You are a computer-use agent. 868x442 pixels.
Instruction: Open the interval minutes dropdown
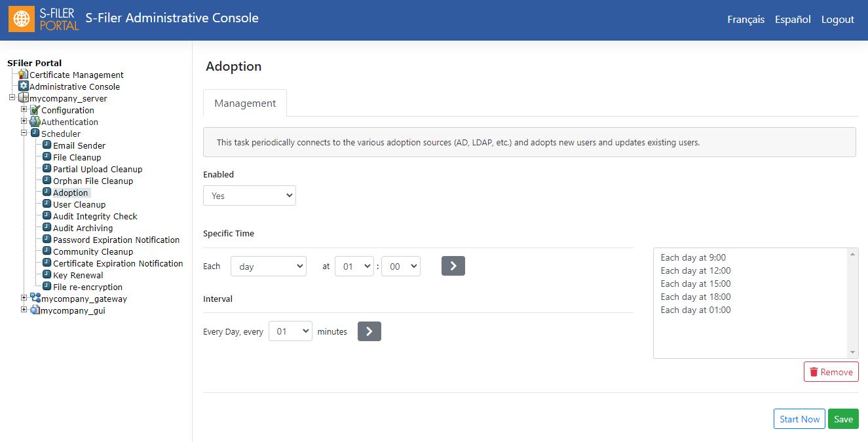click(290, 331)
